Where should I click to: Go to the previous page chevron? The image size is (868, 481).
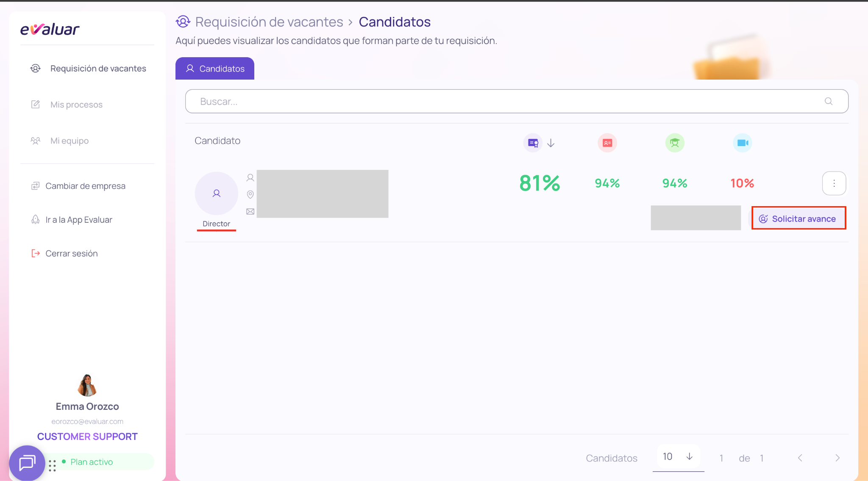(800, 458)
